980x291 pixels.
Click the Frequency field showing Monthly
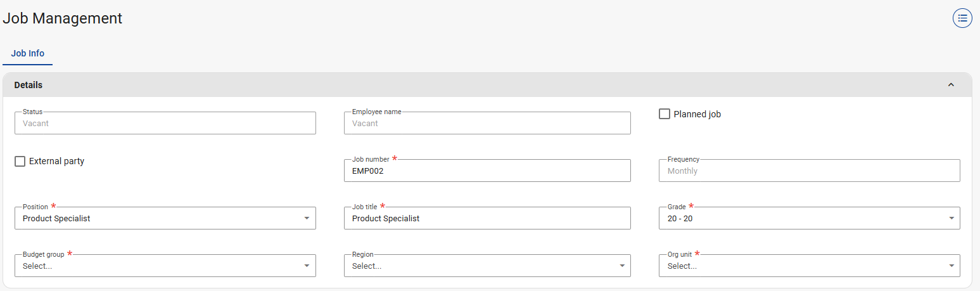[x=808, y=171]
